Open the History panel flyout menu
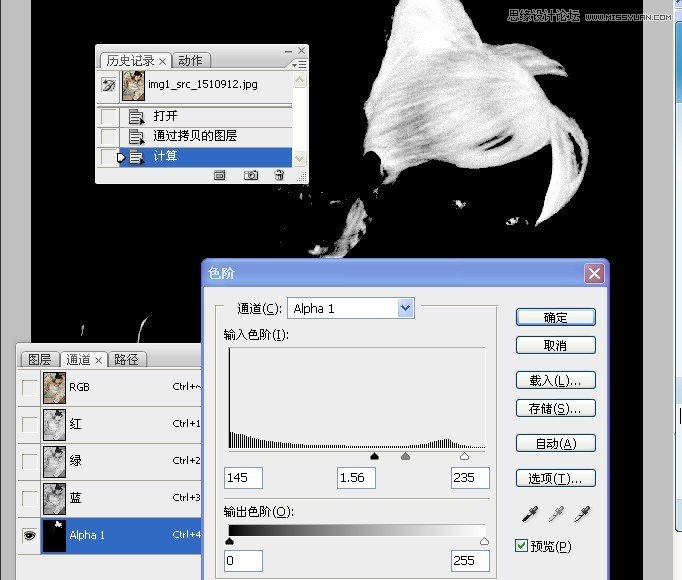This screenshot has width=682, height=580. coord(299,64)
